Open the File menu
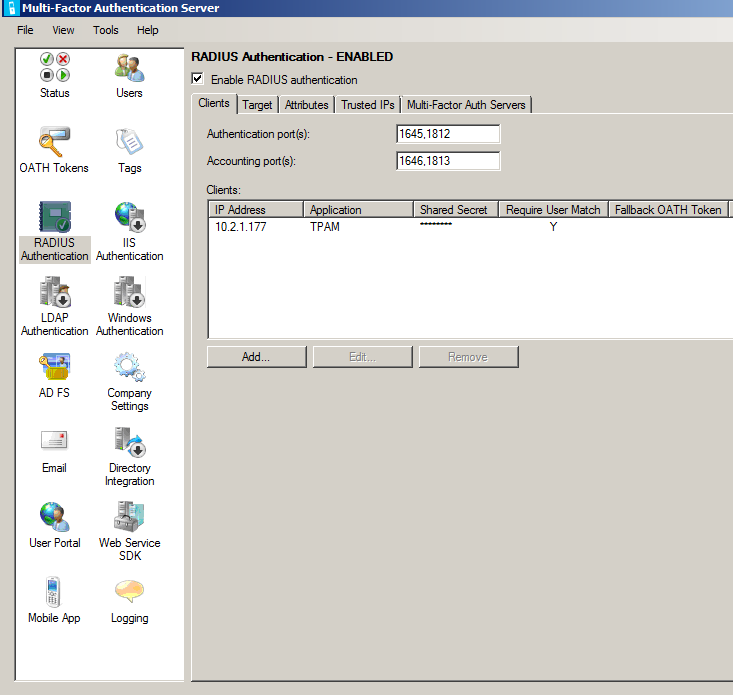This screenshot has width=733, height=695. (25, 30)
